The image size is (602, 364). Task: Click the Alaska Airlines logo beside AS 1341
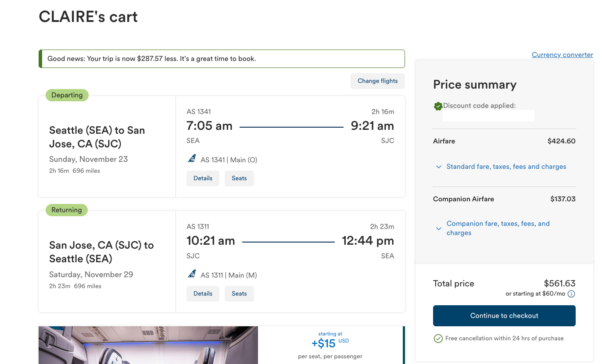(192, 159)
